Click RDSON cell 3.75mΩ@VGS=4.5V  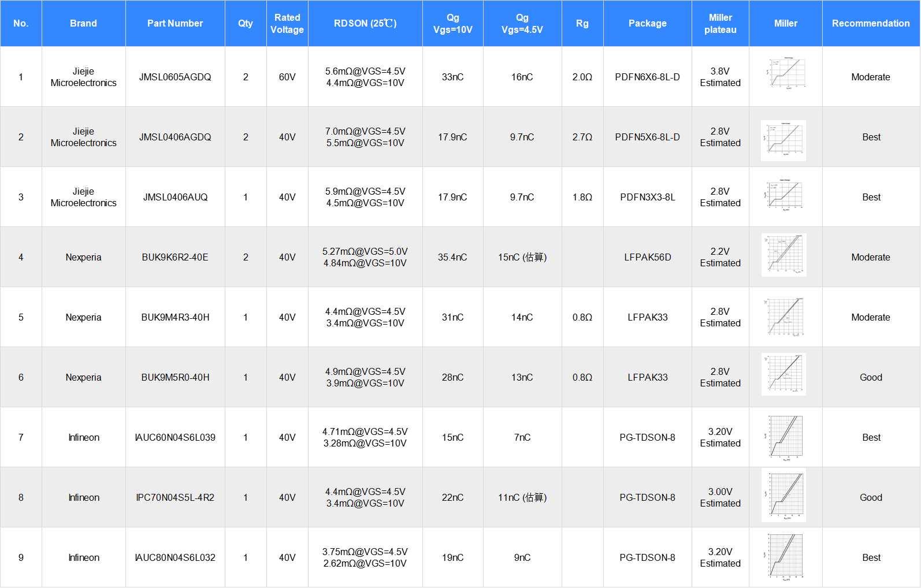[x=365, y=557]
